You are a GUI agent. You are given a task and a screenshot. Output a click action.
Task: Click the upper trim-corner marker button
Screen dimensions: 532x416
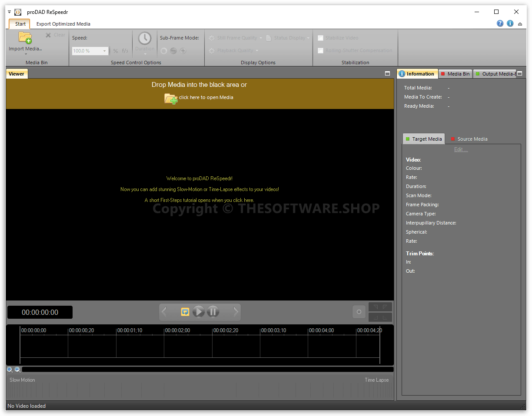pos(380,307)
